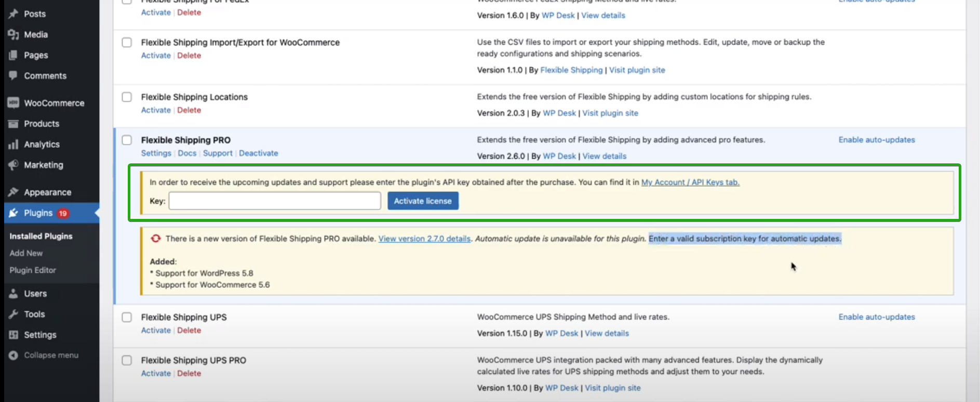Delete Flexible Shipping Import/Export plugin
Viewport: 980px width, 402px height.
pos(189,56)
